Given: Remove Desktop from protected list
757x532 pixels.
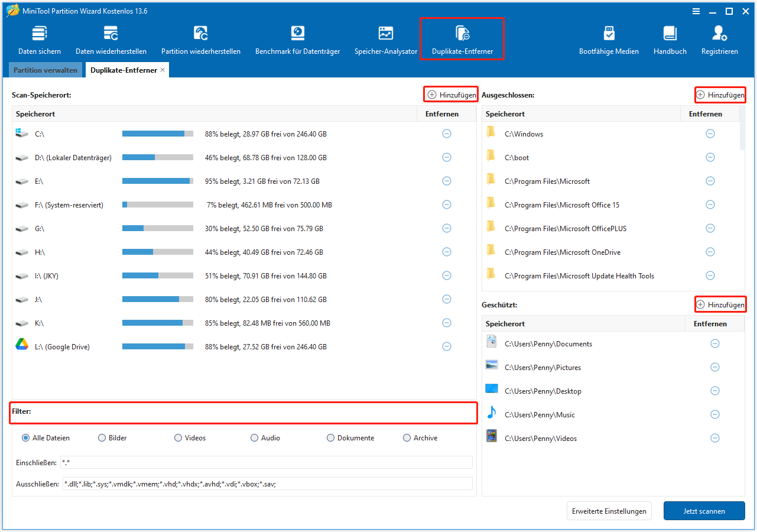Looking at the screenshot, I should [x=715, y=391].
